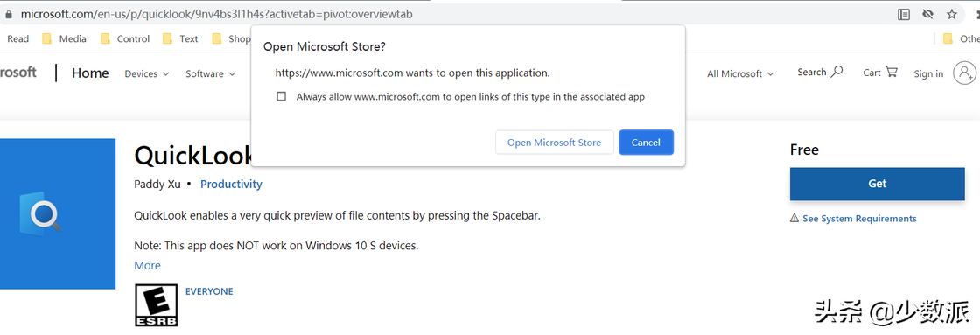Viewport: 980px width, 335px height.
Task: Click the QuickLook description sentence about Spacebar
Action: pos(338,216)
